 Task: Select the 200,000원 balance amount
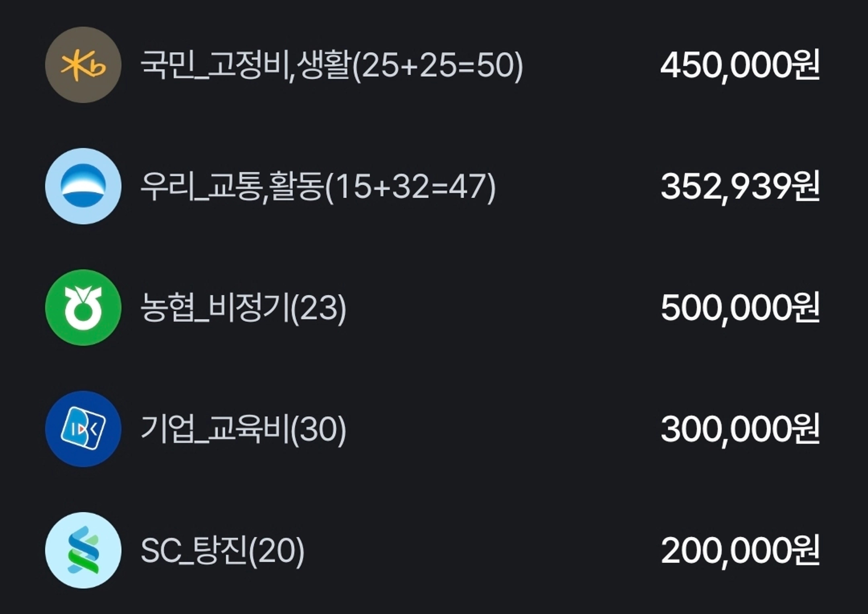[740, 550]
